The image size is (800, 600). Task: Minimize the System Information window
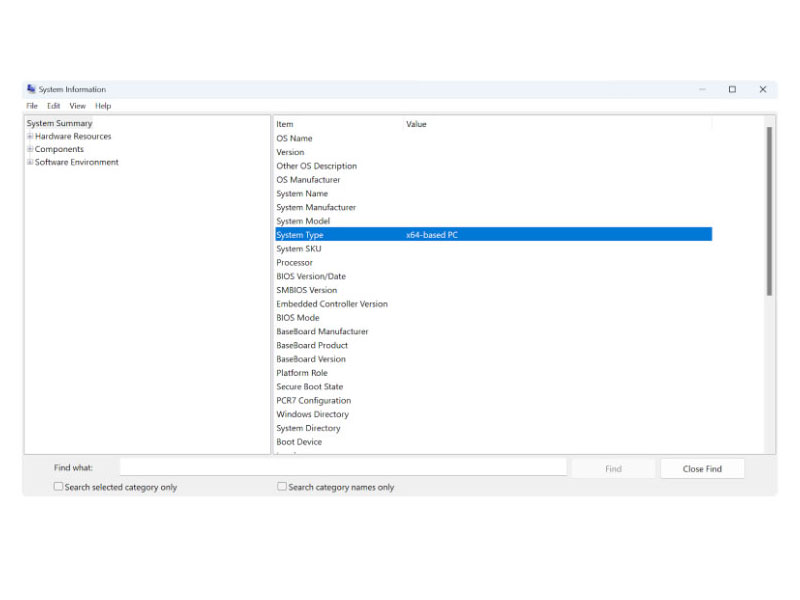click(x=702, y=89)
